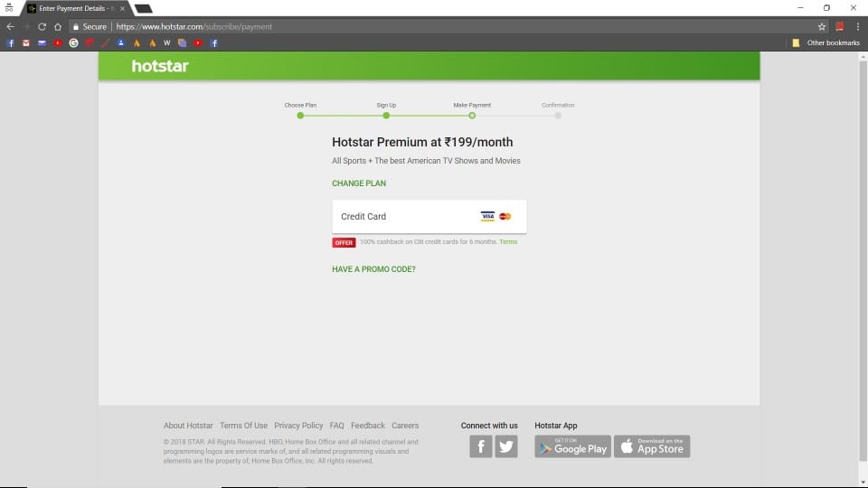The image size is (868, 488).
Task: Close the Enter Payment Details tab
Action: (122, 8)
